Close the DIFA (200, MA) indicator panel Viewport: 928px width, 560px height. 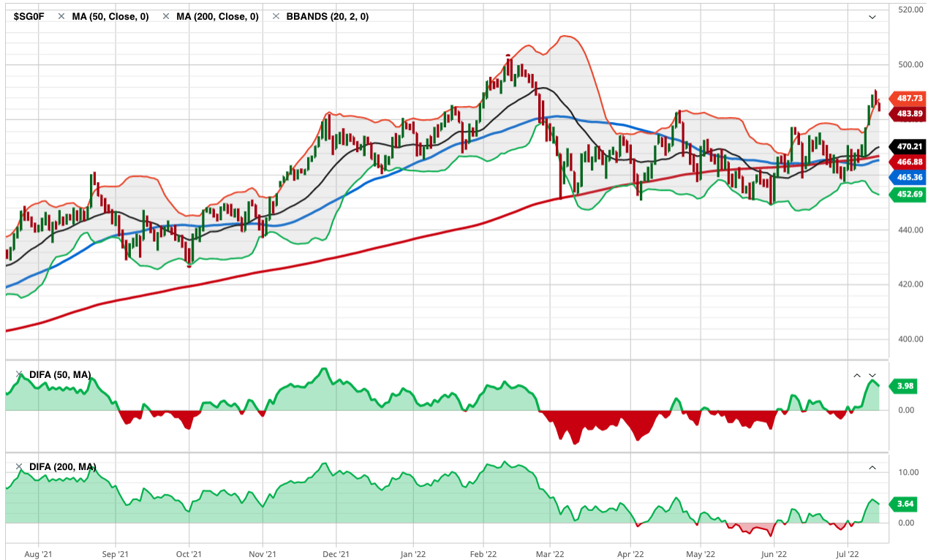(x=19, y=466)
